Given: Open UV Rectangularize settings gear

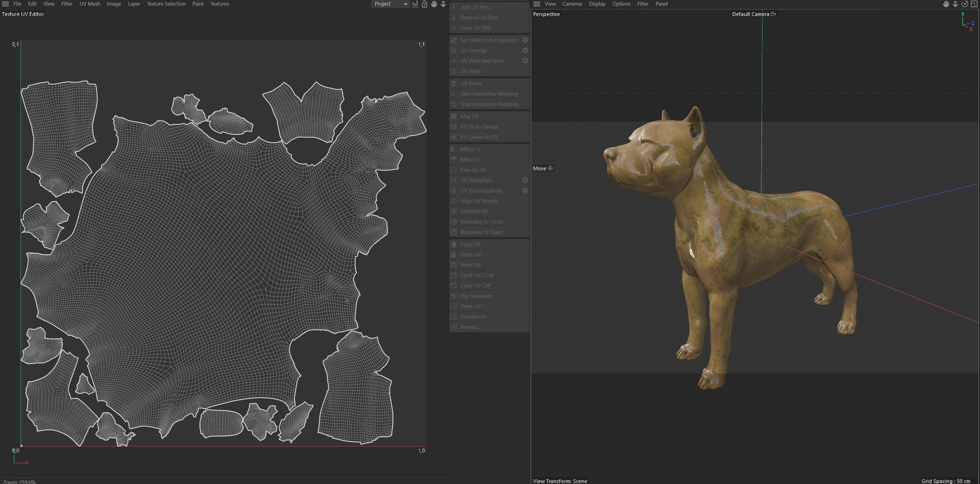Looking at the screenshot, I should click(525, 190).
